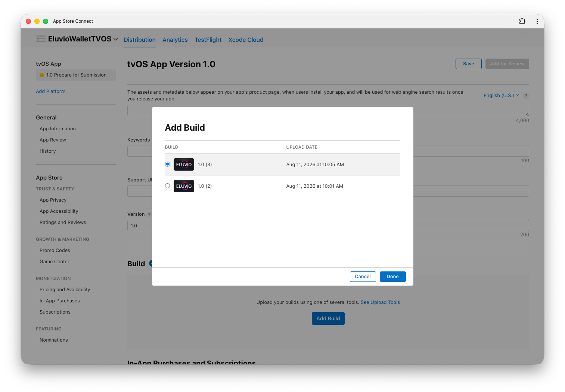This screenshot has width=565, height=392.
Task: Open the extensions puzzle icon
Action: tap(522, 21)
